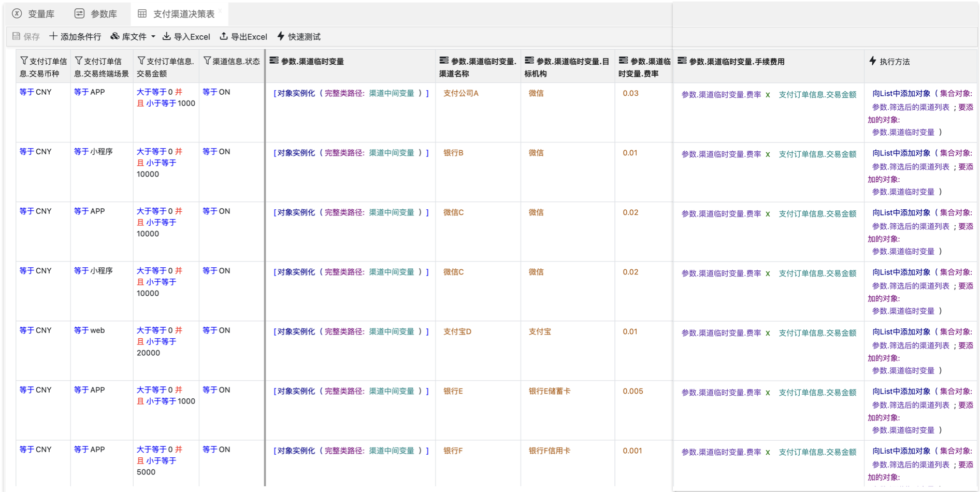Image resolution: width=980 pixels, height=492 pixels.
Task: Click filter icon on 交易币种 column header
Action: tap(24, 61)
